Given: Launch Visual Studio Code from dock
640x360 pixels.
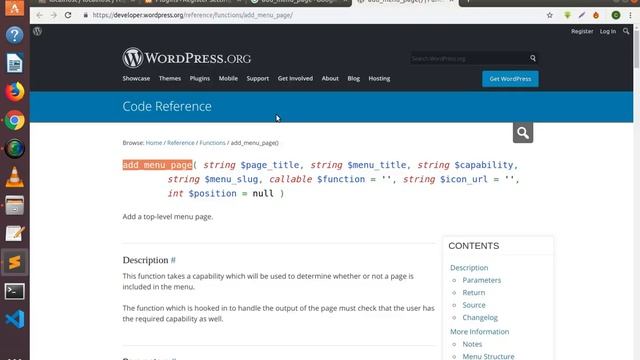Looking at the screenshot, I should (x=14, y=319).
